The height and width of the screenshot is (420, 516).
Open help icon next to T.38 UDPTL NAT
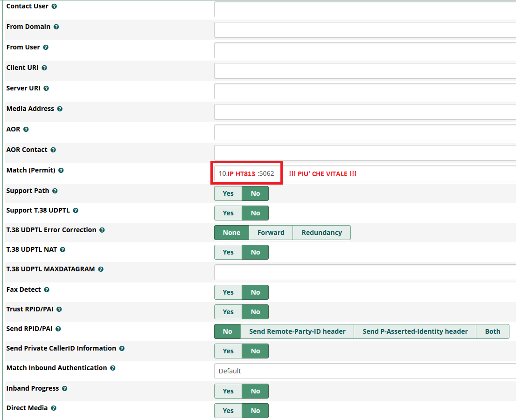click(63, 250)
